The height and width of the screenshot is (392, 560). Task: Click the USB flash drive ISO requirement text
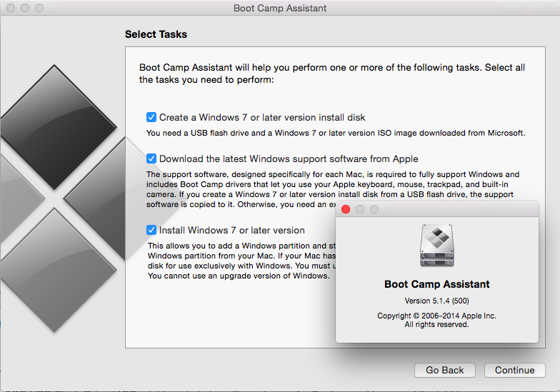coord(336,133)
